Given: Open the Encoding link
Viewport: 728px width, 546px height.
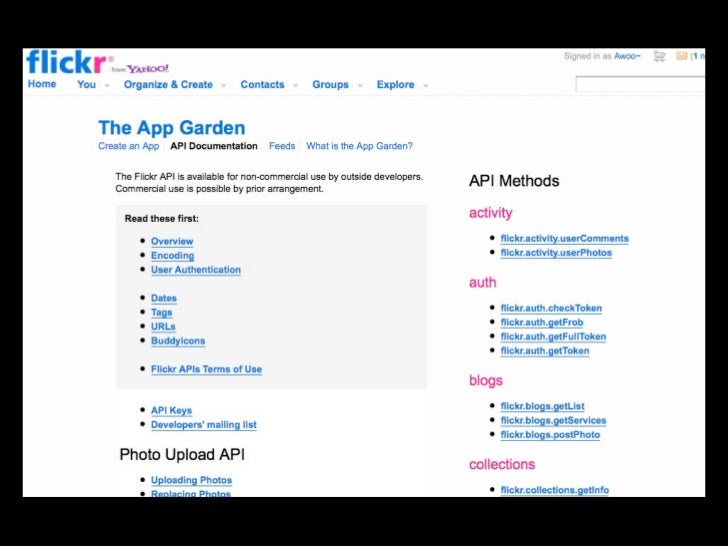Looking at the screenshot, I should [x=172, y=256].
